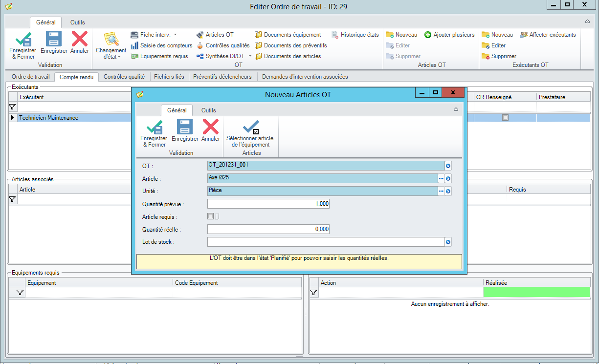The width and height of the screenshot is (599, 364).
Task: Click Enregistrer & Fermer in main window ribbon
Action: click(x=22, y=45)
